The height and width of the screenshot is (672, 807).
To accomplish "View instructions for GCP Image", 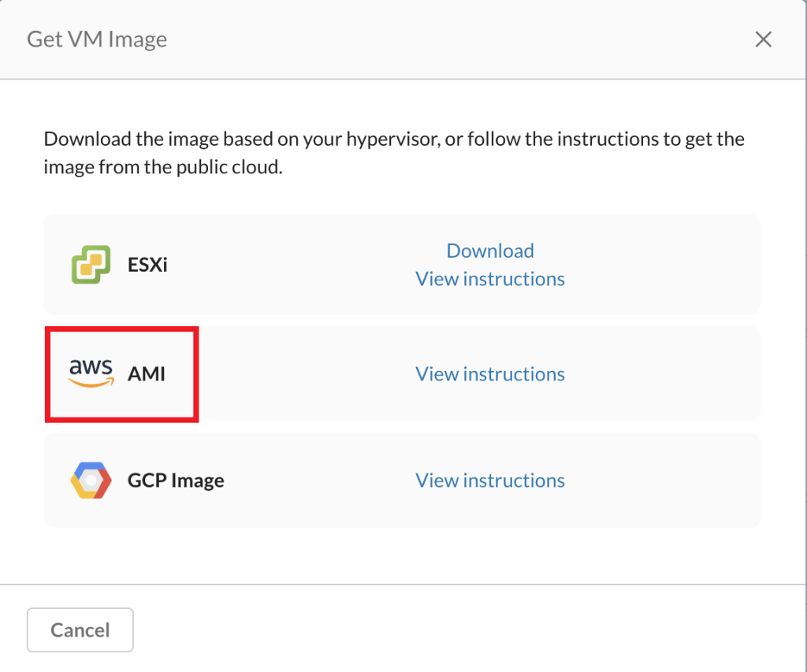I will click(490, 481).
